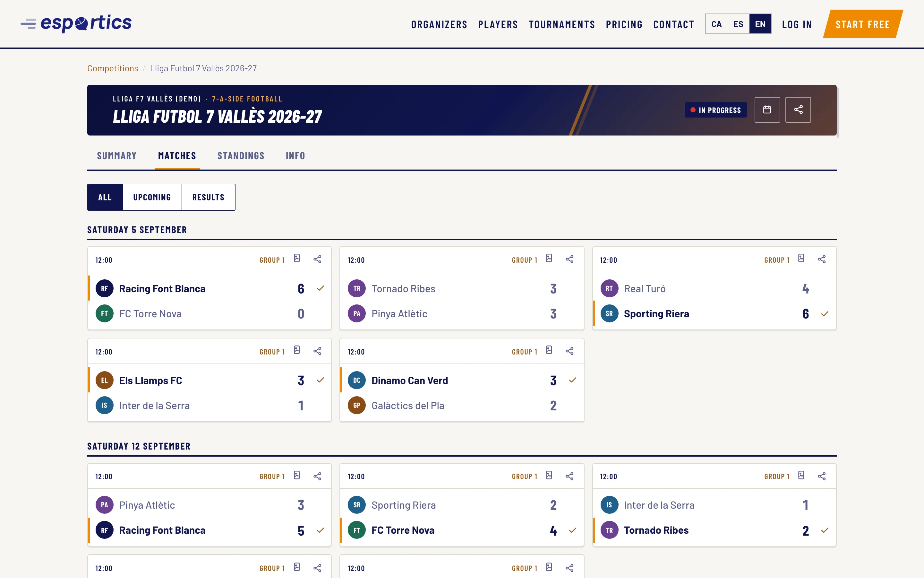Filter matches by RESULTS
Viewport: 924px width, 578px height.
point(209,197)
